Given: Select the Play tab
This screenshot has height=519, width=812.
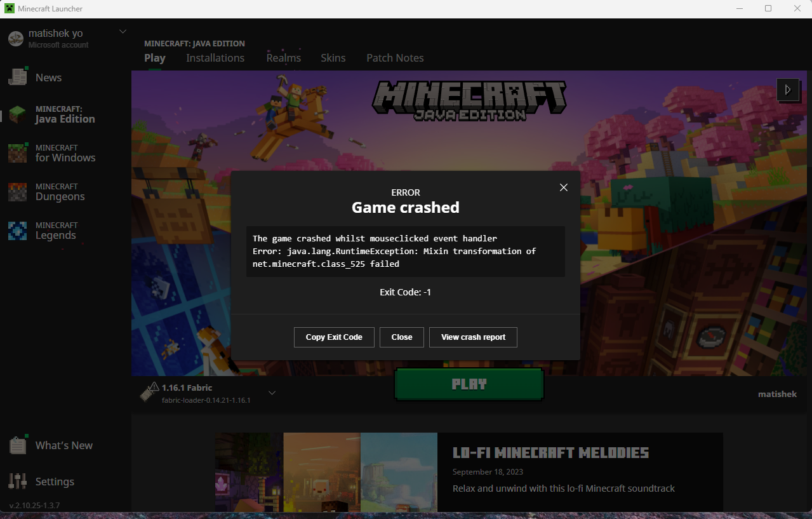Looking at the screenshot, I should tap(154, 58).
